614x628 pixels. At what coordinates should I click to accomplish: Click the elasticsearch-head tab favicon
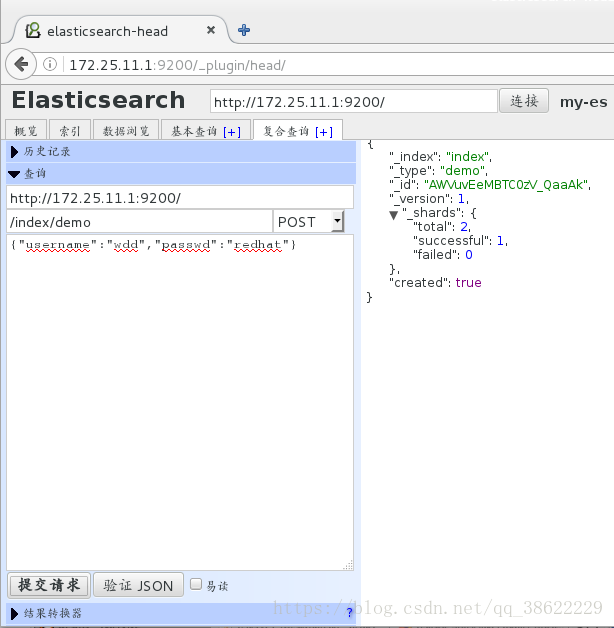(x=33, y=30)
